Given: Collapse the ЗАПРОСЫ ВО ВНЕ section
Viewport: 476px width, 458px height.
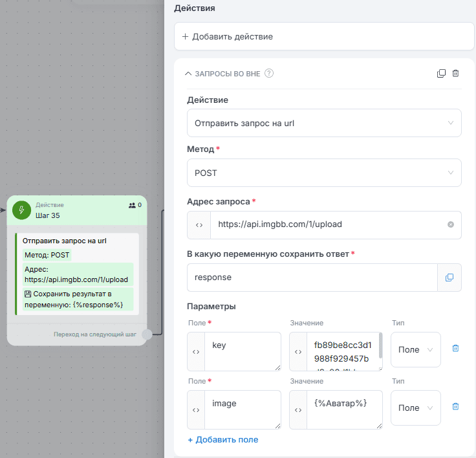Looking at the screenshot, I should [x=188, y=74].
